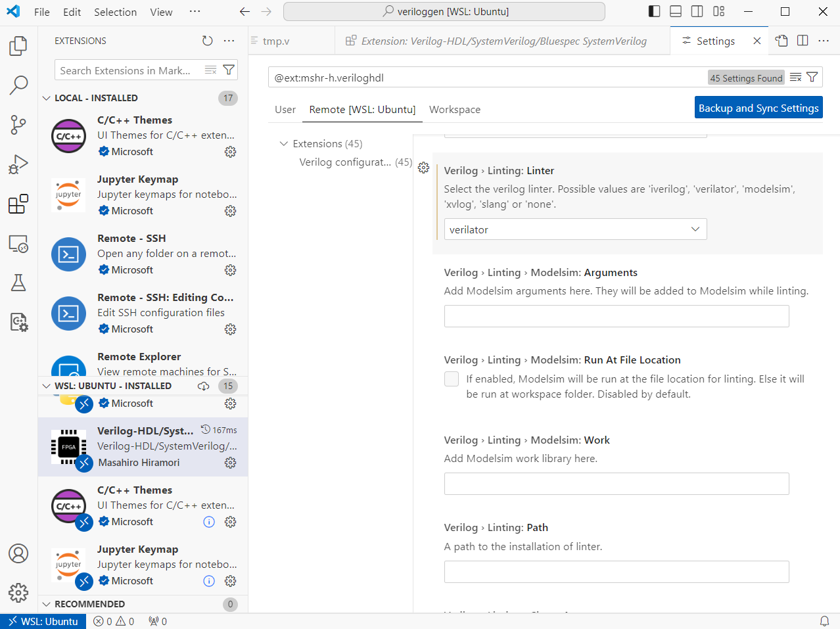The height and width of the screenshot is (629, 840).
Task: Open manage gear for Verilog-HDL extension
Action: click(x=230, y=463)
